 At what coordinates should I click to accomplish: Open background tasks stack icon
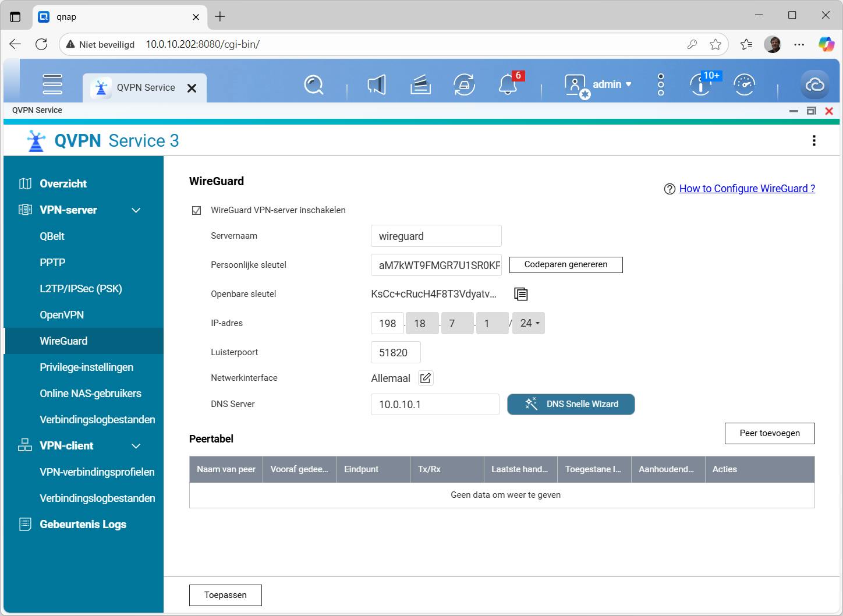pyautogui.click(x=420, y=85)
